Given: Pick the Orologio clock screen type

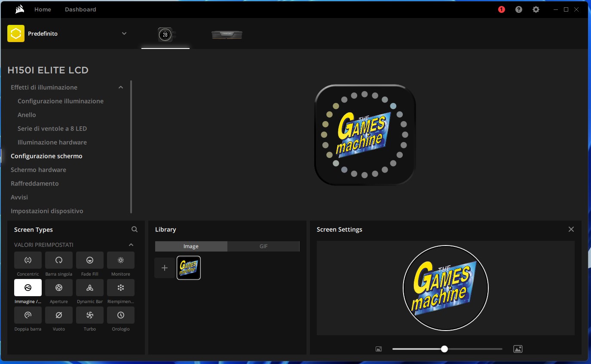Looking at the screenshot, I should 121,315.
